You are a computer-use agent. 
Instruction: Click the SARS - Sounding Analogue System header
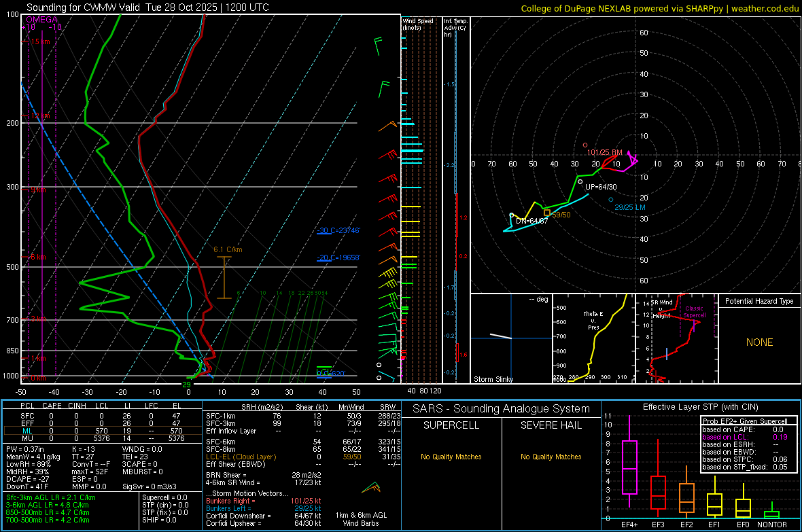[502, 409]
